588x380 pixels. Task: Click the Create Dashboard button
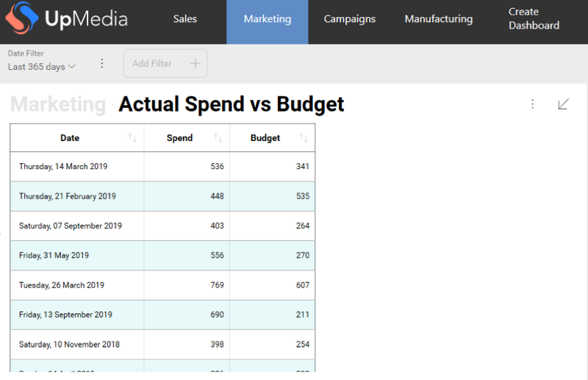534,19
